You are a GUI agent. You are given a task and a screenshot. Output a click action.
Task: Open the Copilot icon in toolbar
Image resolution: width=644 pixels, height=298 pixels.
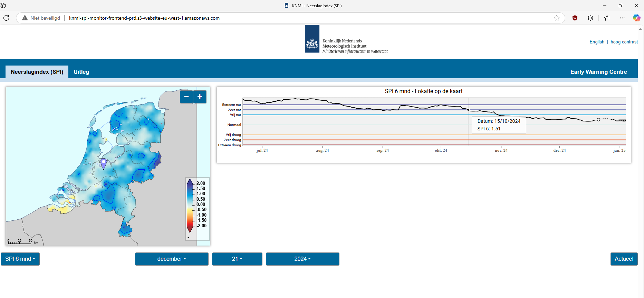636,18
